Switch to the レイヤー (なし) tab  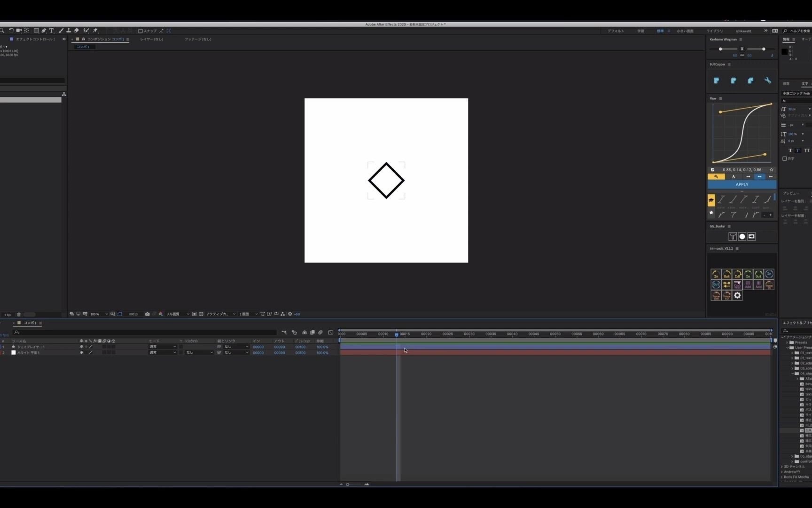point(152,40)
